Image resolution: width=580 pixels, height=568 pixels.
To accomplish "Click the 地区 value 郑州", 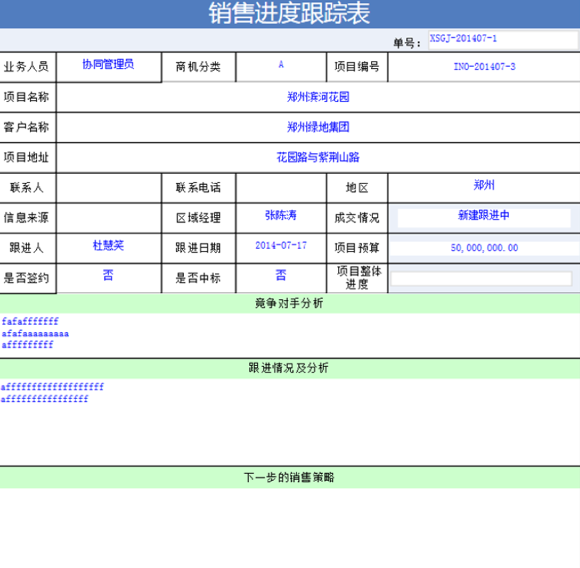I will tap(484, 185).
